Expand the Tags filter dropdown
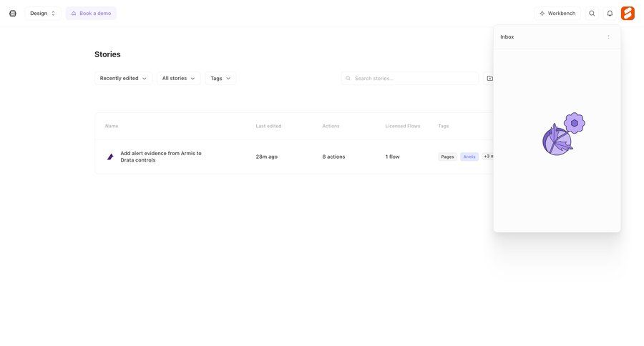Image resolution: width=644 pixels, height=346 pixels. [220, 79]
